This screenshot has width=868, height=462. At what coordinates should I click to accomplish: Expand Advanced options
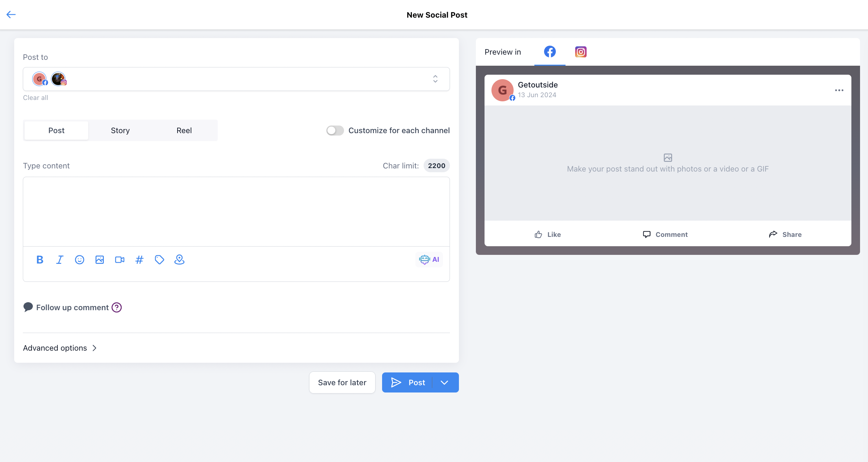[x=60, y=348]
